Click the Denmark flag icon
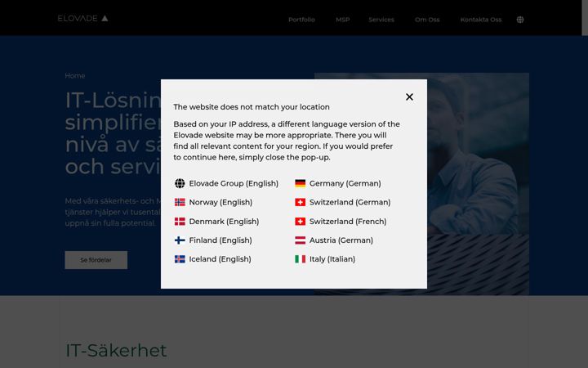This screenshot has width=588, height=368. click(x=180, y=221)
